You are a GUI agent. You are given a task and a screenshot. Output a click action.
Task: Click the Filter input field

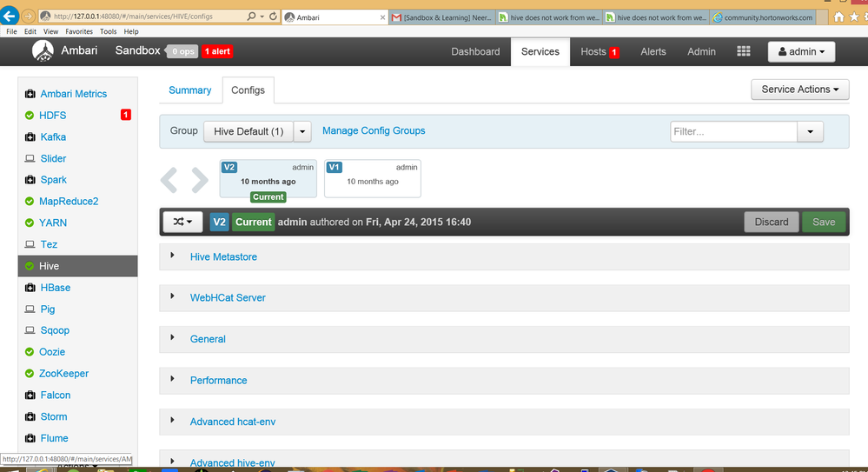pyautogui.click(x=733, y=132)
